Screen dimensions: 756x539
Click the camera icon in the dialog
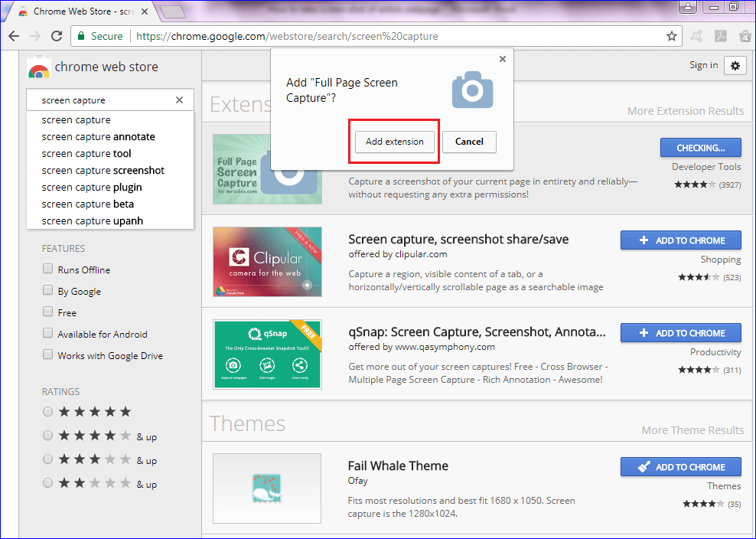tap(473, 90)
